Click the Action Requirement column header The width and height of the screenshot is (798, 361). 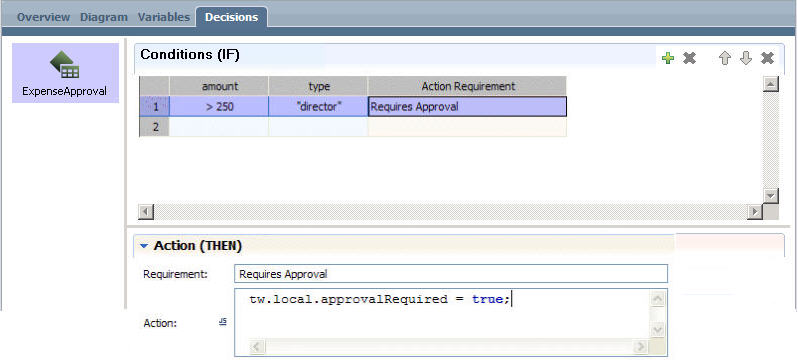(x=467, y=86)
